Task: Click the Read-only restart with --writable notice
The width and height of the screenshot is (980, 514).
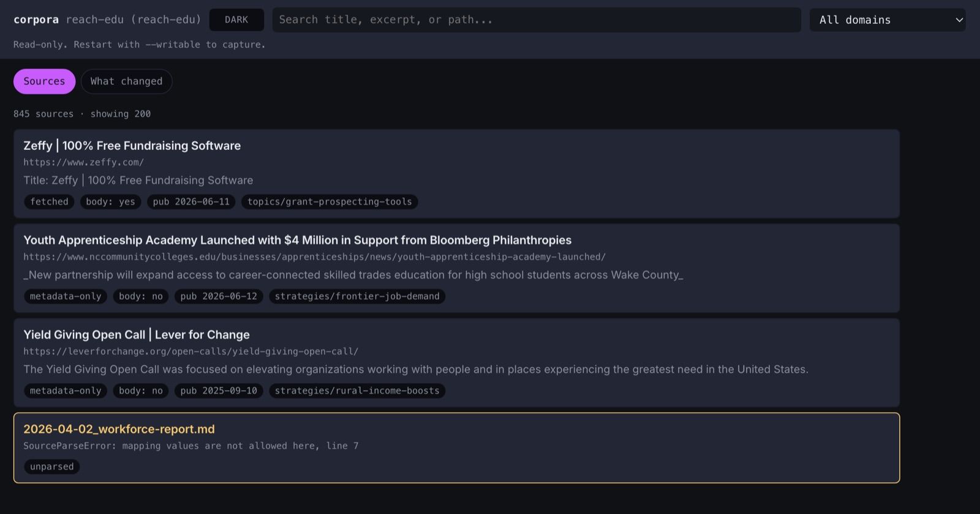Action: coord(140,45)
